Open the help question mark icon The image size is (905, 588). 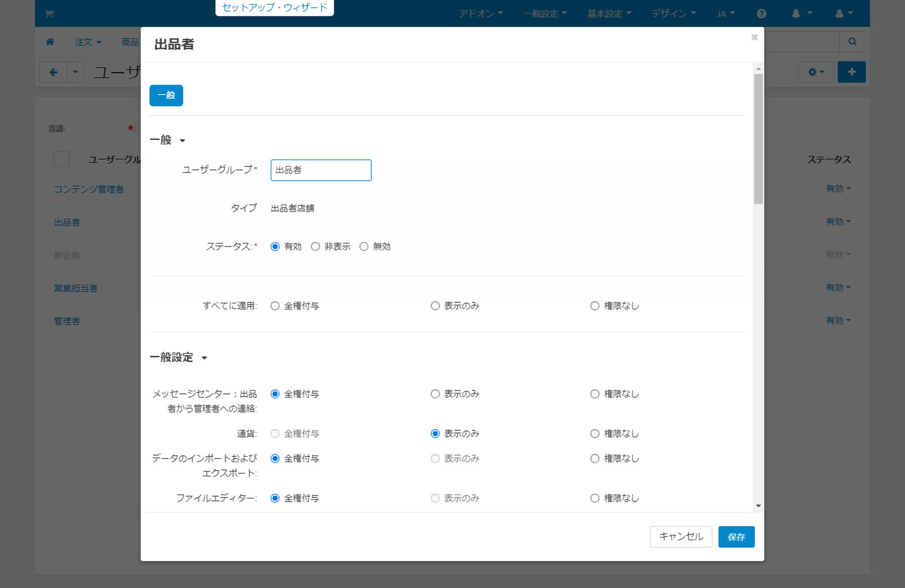click(761, 14)
